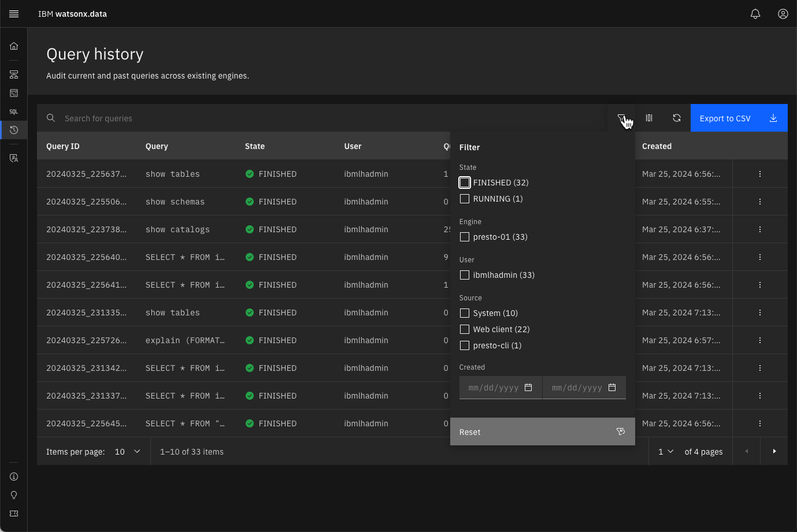
Task: Open overflow menu for 20240325_225637 row
Action: 760,174
